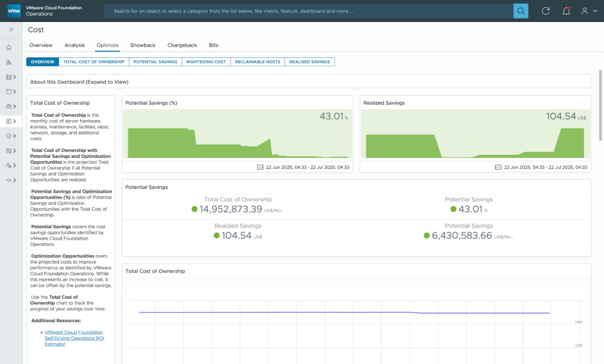Click Potential Savings date range text
The image size is (604, 364).
(307, 167)
